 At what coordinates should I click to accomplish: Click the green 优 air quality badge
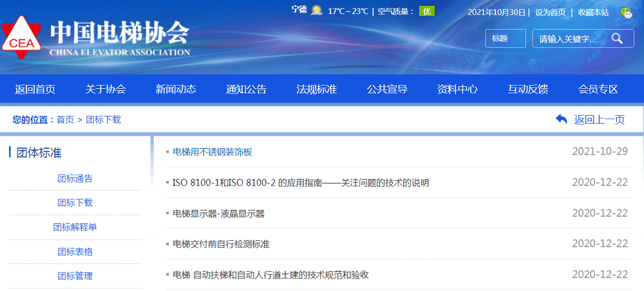click(426, 11)
